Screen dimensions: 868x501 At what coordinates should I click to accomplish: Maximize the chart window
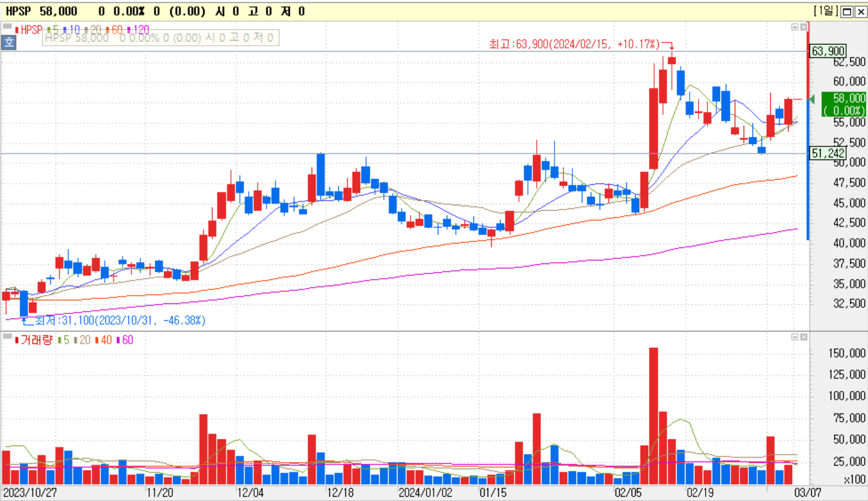(847, 12)
